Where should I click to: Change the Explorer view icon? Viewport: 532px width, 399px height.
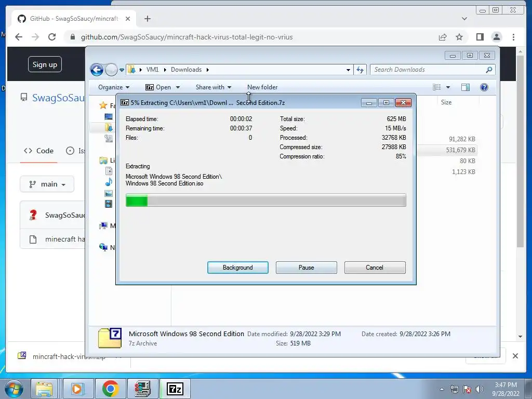[x=436, y=87]
